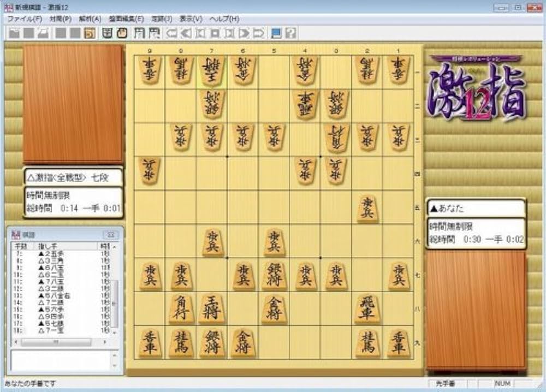Select move 14 △7二玉 in the list

pyautogui.click(x=61, y=302)
